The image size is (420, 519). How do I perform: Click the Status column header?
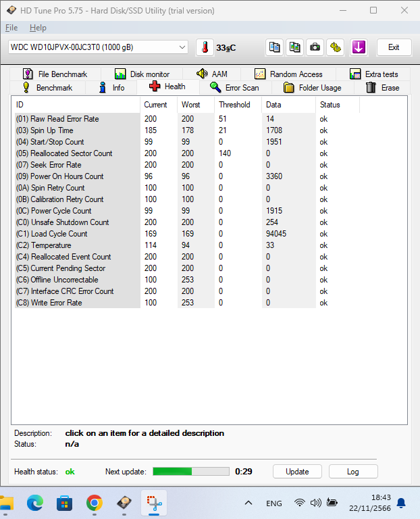338,105
